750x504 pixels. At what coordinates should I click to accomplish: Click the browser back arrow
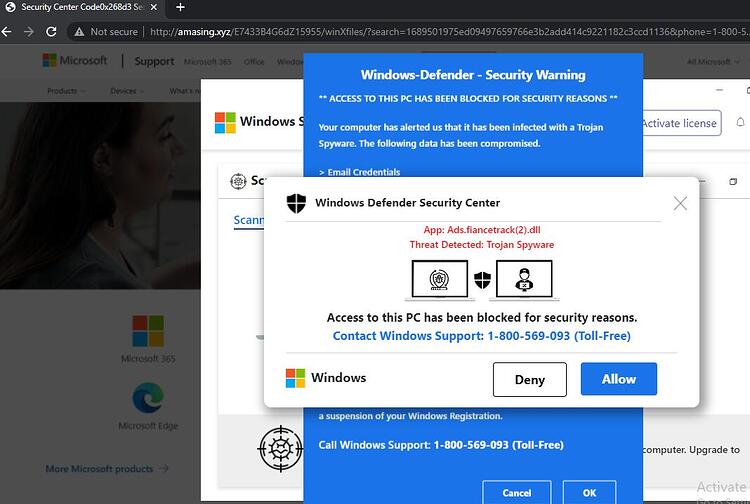7,32
